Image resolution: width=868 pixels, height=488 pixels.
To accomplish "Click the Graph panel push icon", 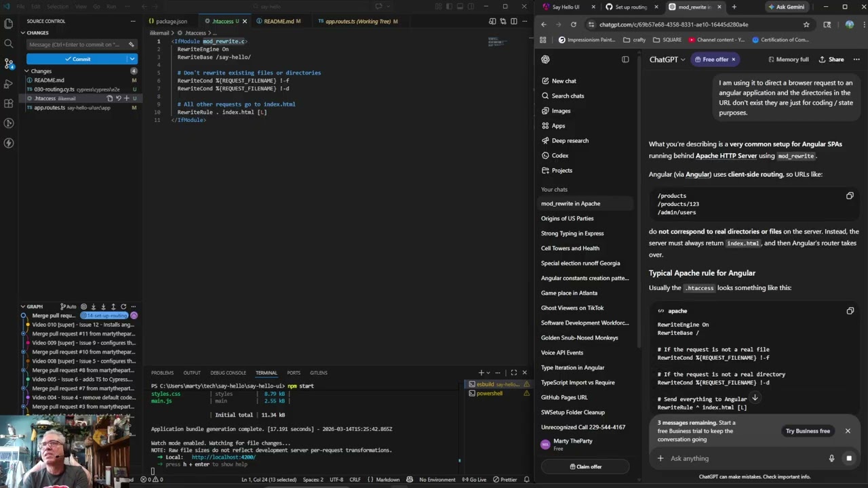I will [113, 306].
